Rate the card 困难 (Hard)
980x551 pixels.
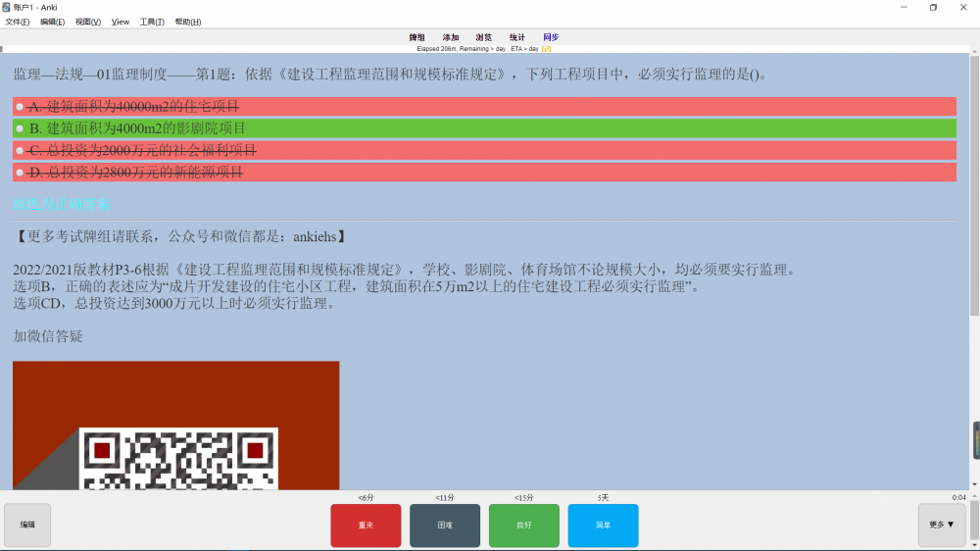[445, 526]
